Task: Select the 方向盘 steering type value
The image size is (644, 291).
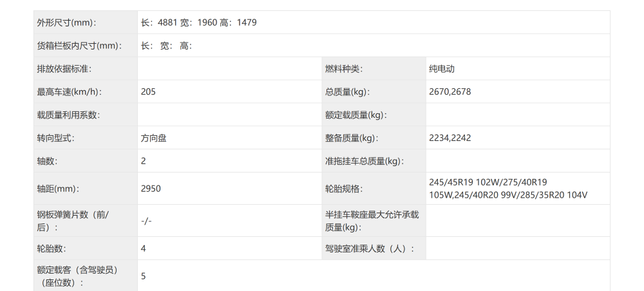Action: [x=153, y=138]
